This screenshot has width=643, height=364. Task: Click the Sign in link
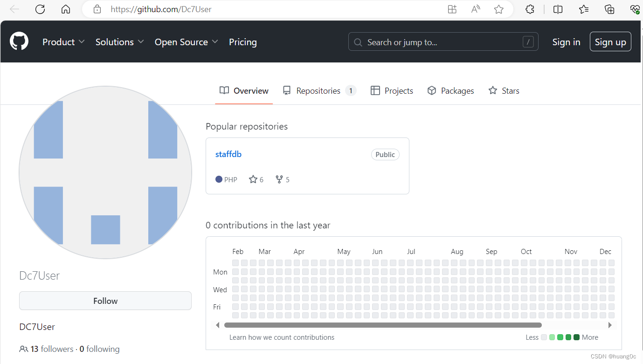click(566, 42)
